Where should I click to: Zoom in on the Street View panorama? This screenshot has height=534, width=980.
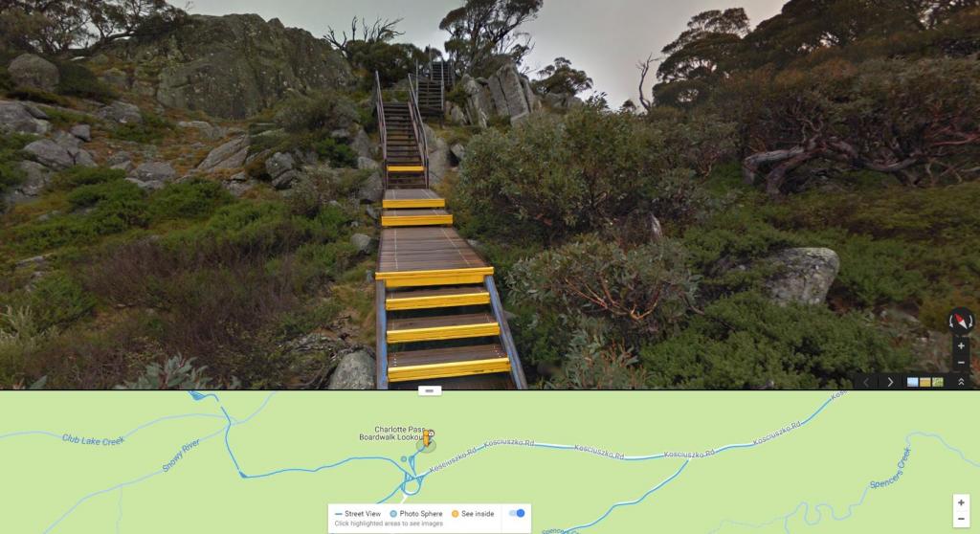961,345
